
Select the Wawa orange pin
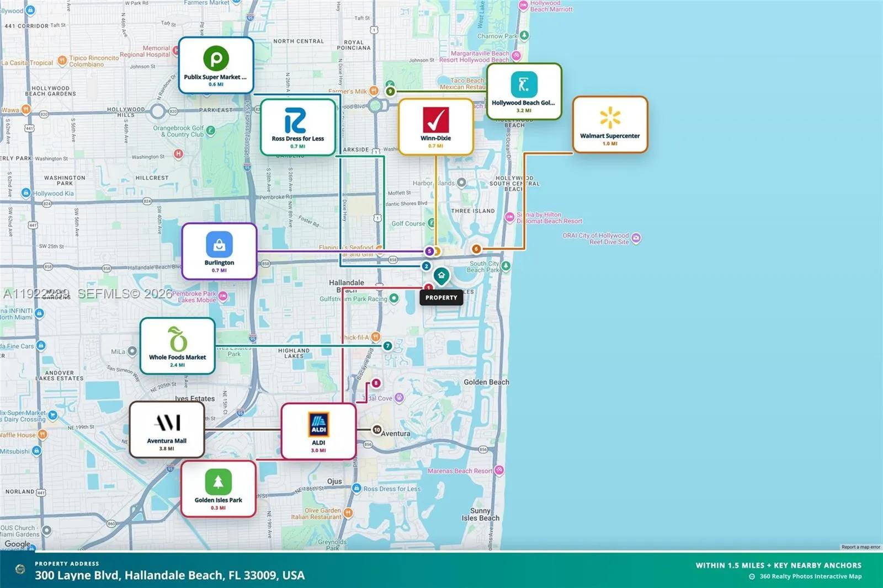26,109
